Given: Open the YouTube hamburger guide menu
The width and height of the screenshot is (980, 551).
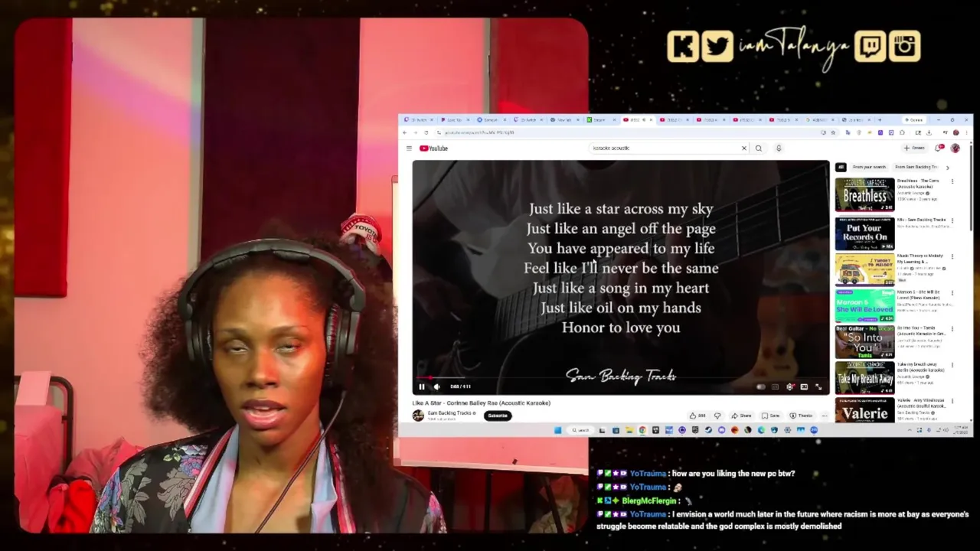Looking at the screenshot, I should tap(409, 148).
